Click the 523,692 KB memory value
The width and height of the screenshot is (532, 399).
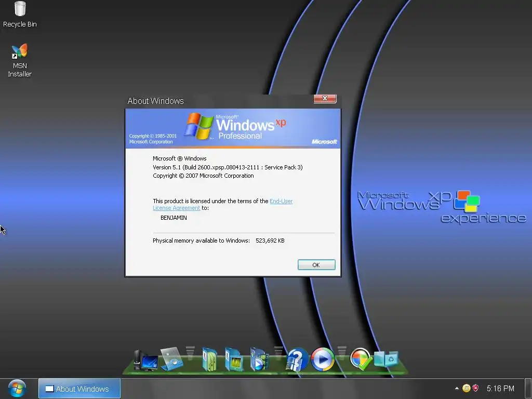coord(270,241)
